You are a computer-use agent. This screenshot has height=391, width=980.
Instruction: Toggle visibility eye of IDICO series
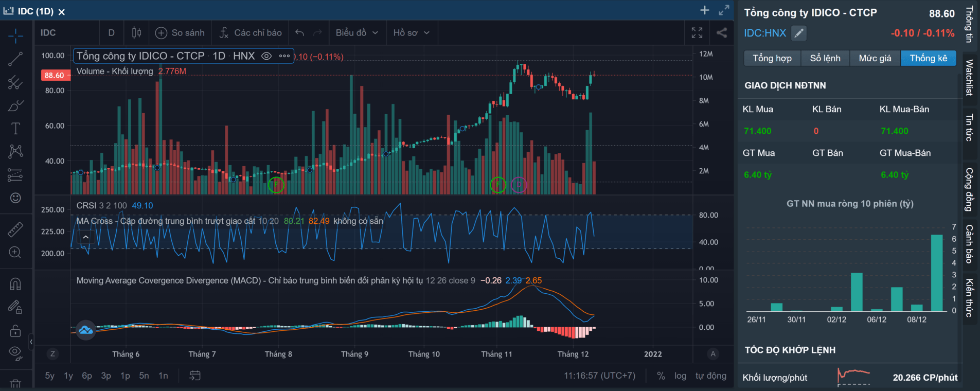point(266,56)
